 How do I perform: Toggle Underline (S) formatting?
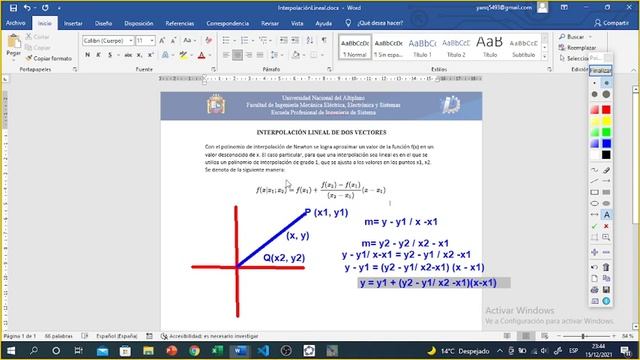[110, 55]
